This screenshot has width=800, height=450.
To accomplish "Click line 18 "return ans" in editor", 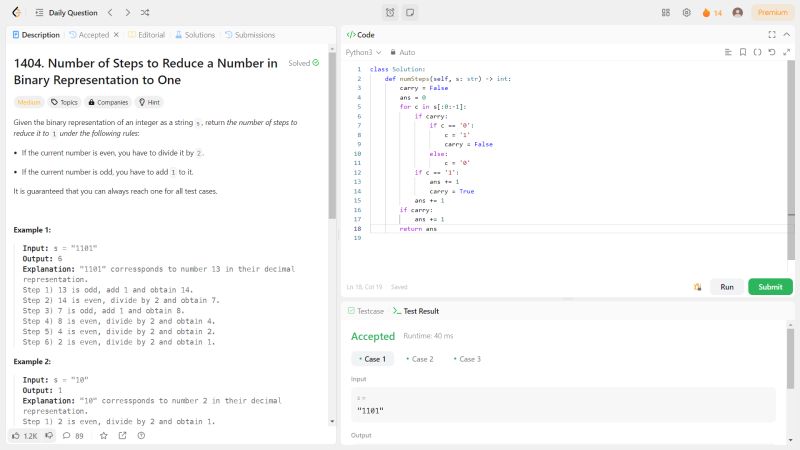I will click(418, 229).
